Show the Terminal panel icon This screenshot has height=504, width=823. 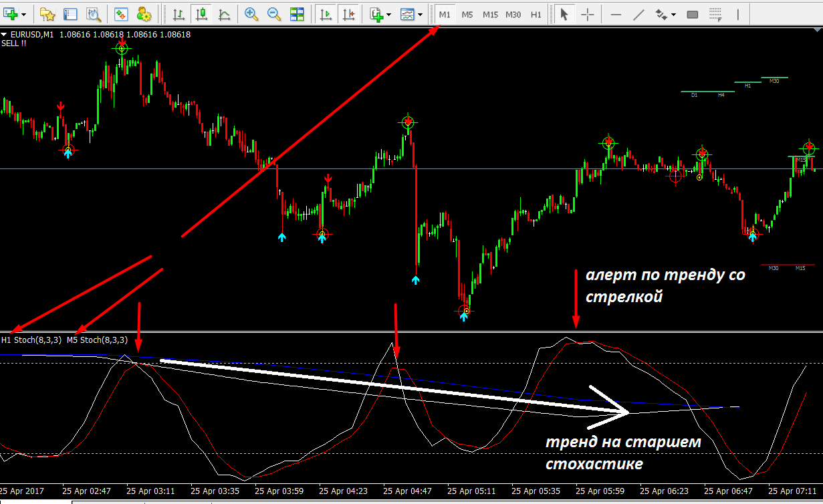click(x=70, y=14)
